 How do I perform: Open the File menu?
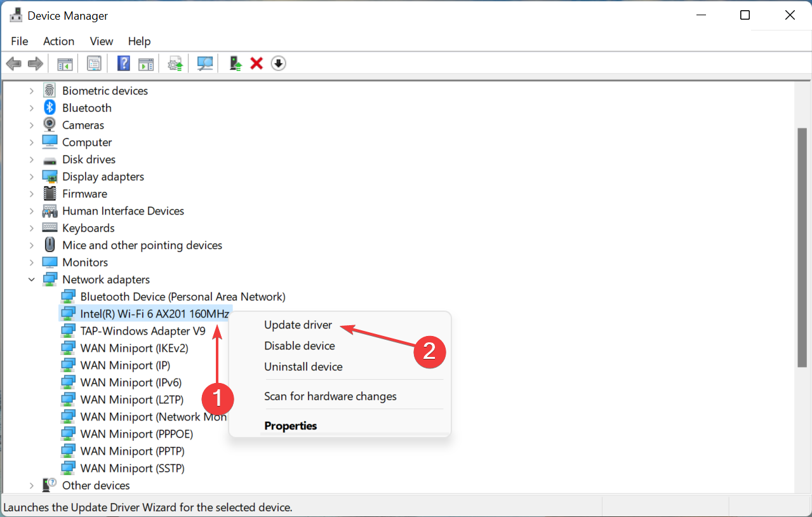click(20, 41)
